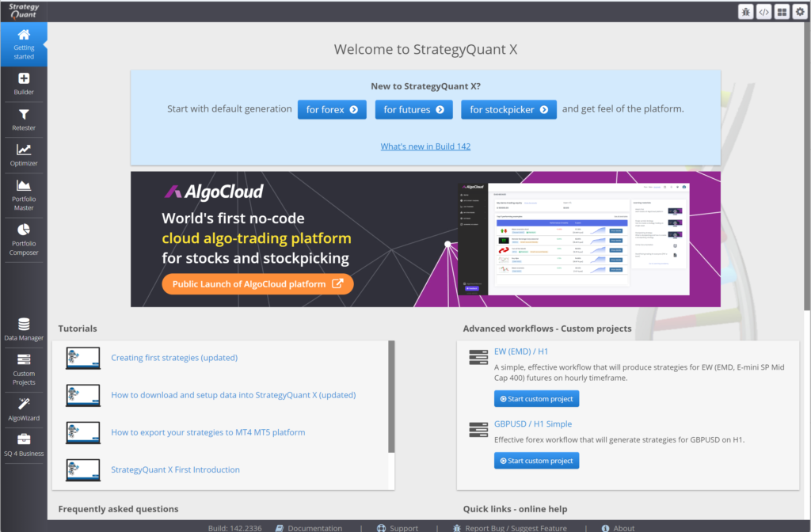The height and width of the screenshot is (532, 811).
Task: Open SQ 4 Business briefcase icon
Action: point(24,444)
